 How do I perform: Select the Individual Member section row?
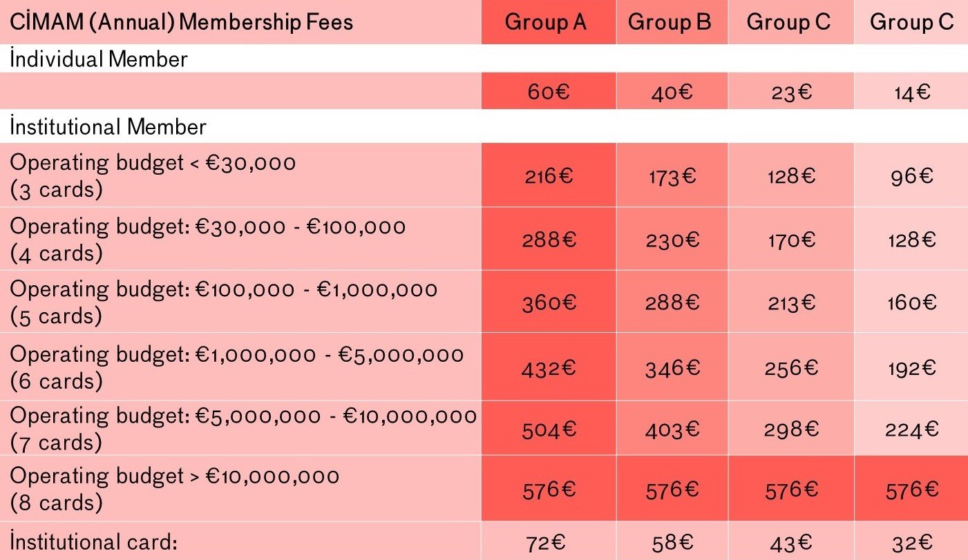[x=99, y=59]
